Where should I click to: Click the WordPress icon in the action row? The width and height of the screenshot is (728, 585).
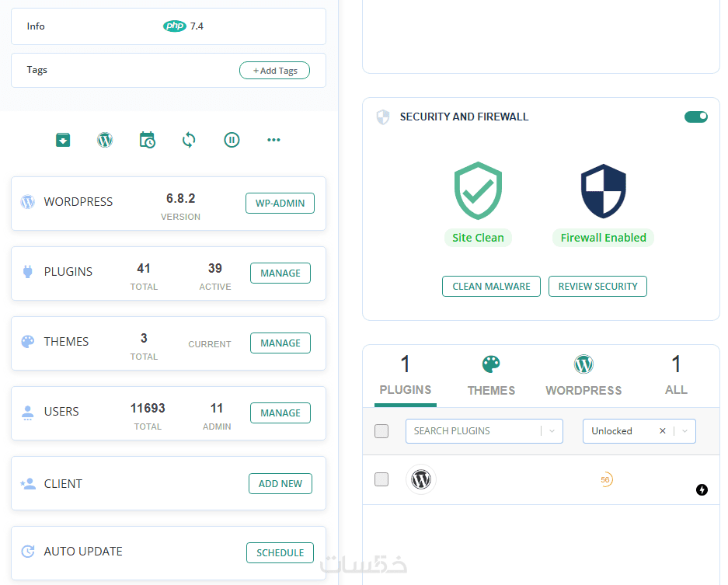105,140
